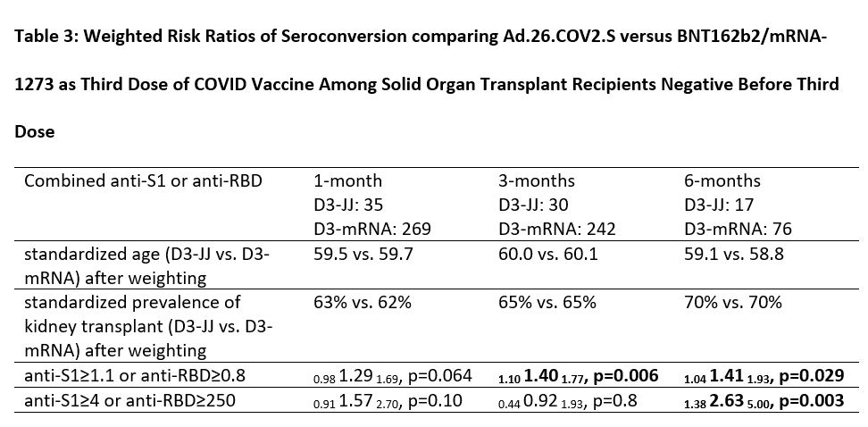Click the "D3-mRNA: 76" count
Viewport: 868px width, 427px height.
738,229
